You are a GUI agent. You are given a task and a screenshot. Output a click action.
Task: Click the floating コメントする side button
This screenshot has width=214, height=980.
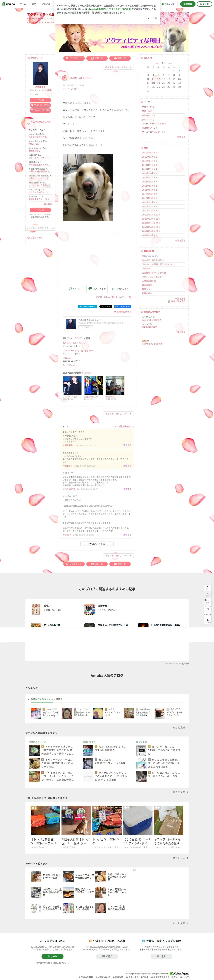point(207,601)
